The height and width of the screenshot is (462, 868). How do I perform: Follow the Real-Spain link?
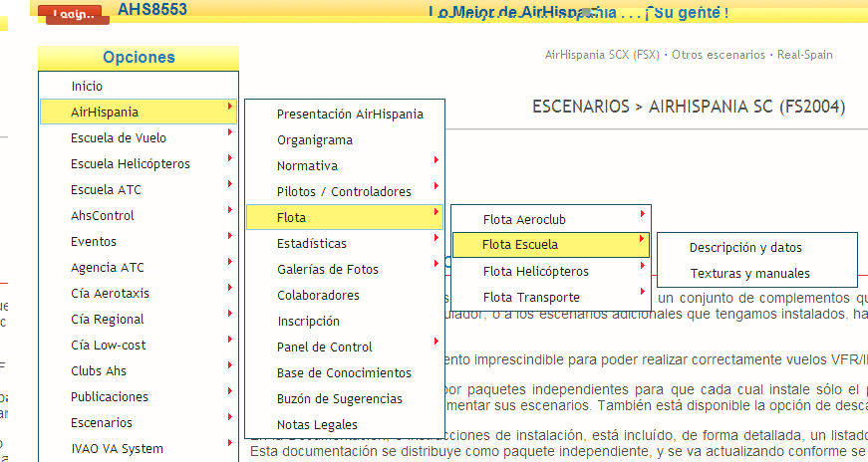coord(805,55)
